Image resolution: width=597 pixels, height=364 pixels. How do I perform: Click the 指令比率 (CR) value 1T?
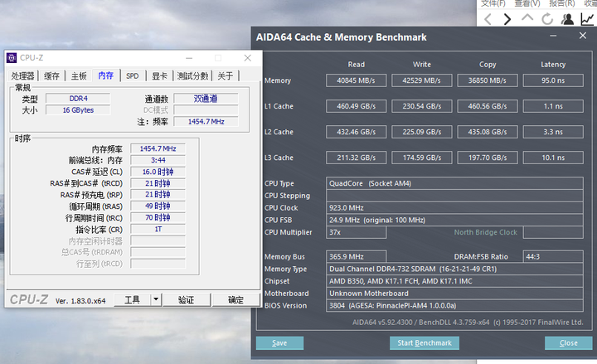click(158, 229)
